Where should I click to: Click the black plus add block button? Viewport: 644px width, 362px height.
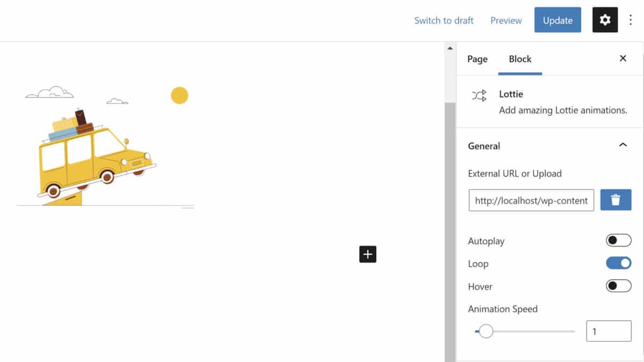click(368, 254)
